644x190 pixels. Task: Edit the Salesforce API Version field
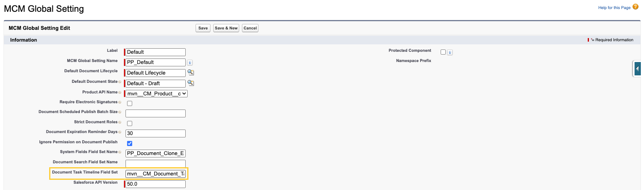click(x=155, y=184)
